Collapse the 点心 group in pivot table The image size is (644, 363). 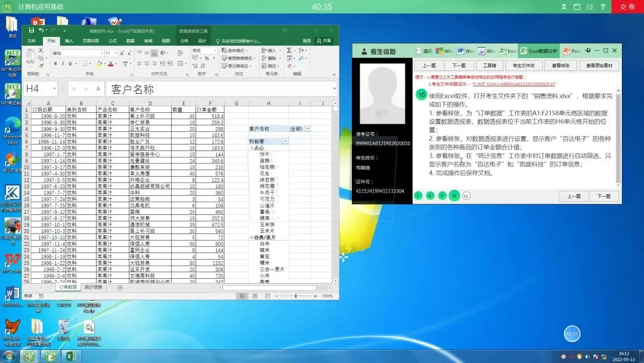coord(252,148)
